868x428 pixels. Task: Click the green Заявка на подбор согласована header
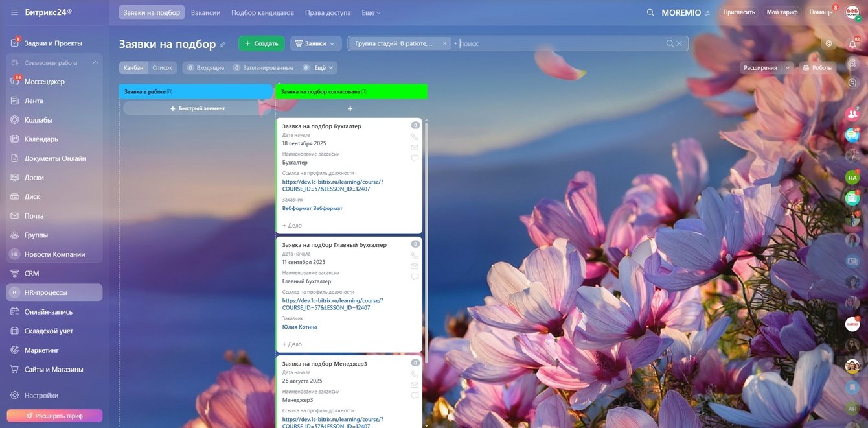(352, 91)
